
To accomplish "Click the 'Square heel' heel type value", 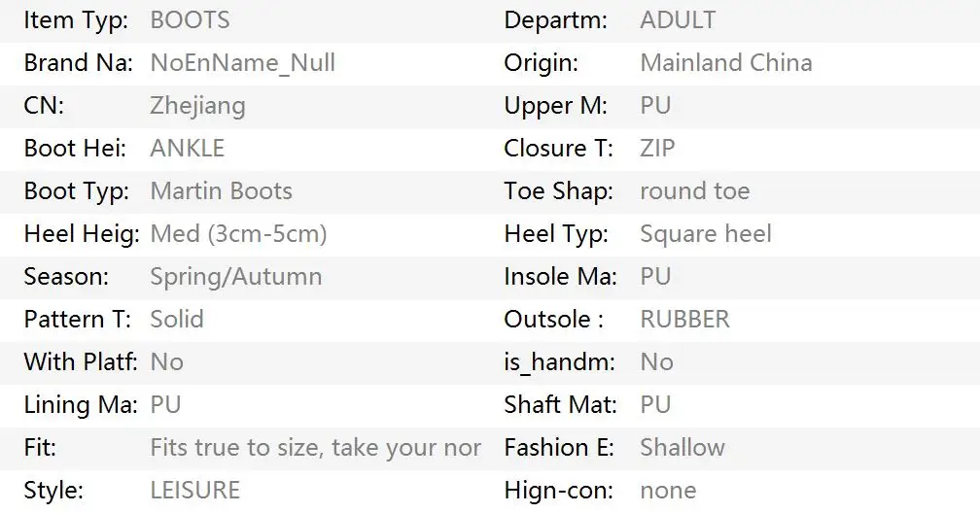I will [x=705, y=234].
